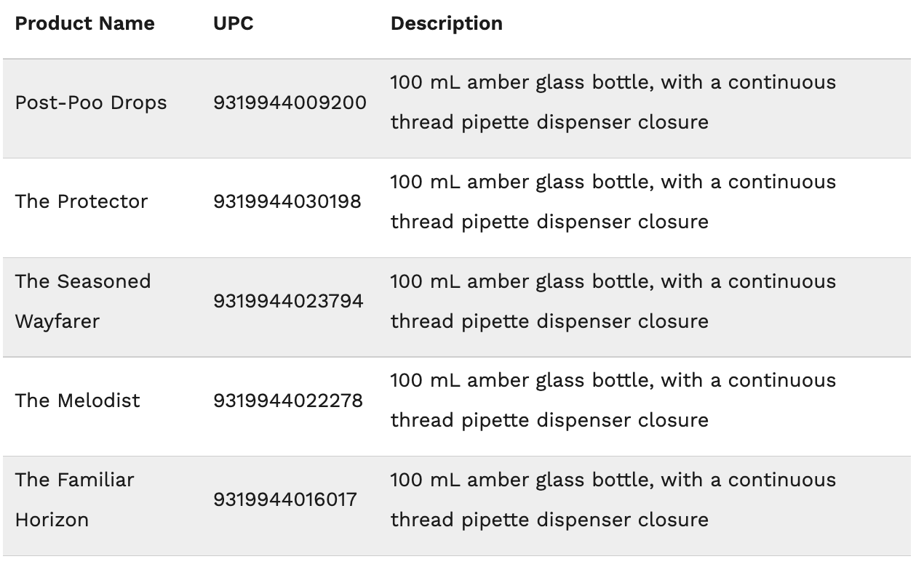
Task: Click The Protector row description text
Action: (613, 201)
